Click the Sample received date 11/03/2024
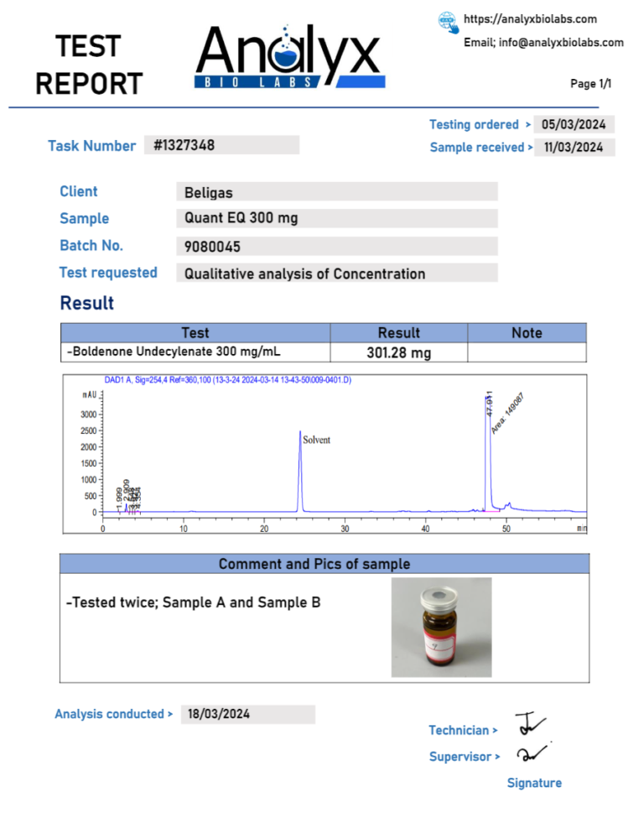644x834 pixels. point(574,148)
